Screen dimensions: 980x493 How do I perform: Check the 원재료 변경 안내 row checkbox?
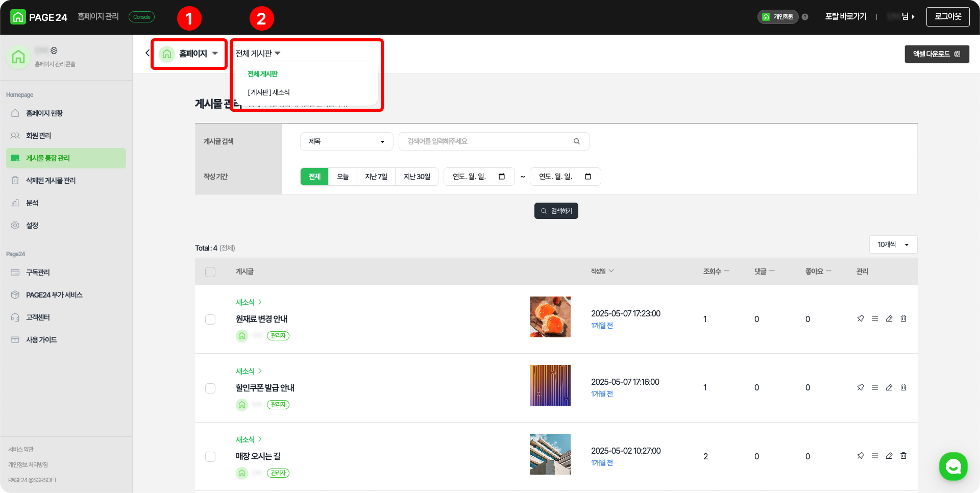(210, 319)
